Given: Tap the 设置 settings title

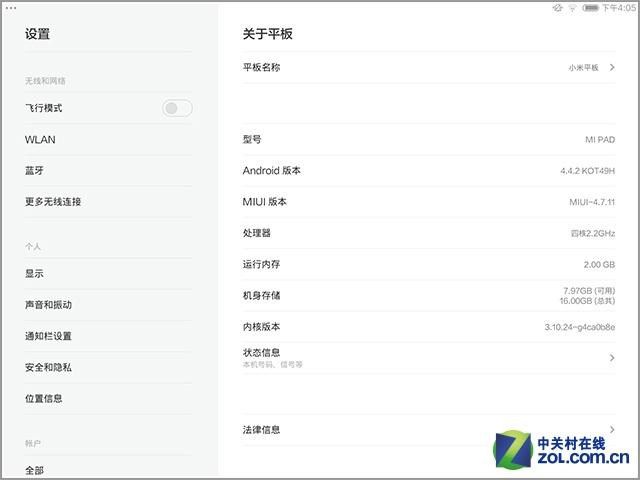Looking at the screenshot, I should [x=37, y=34].
